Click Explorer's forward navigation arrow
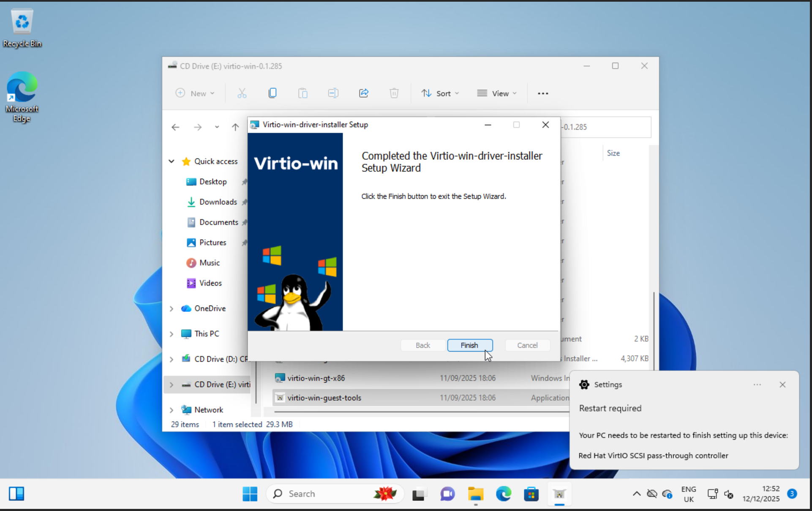Viewport: 812px width, 511px height. pos(198,127)
